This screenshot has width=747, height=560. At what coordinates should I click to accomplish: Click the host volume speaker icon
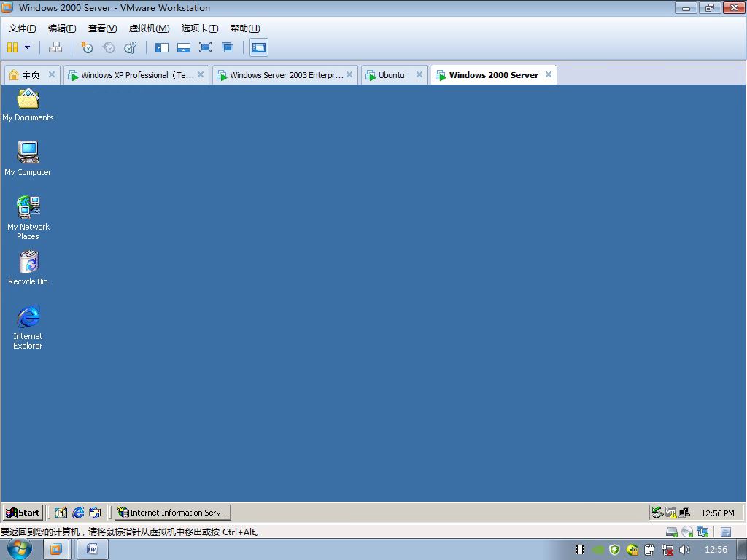(x=684, y=550)
